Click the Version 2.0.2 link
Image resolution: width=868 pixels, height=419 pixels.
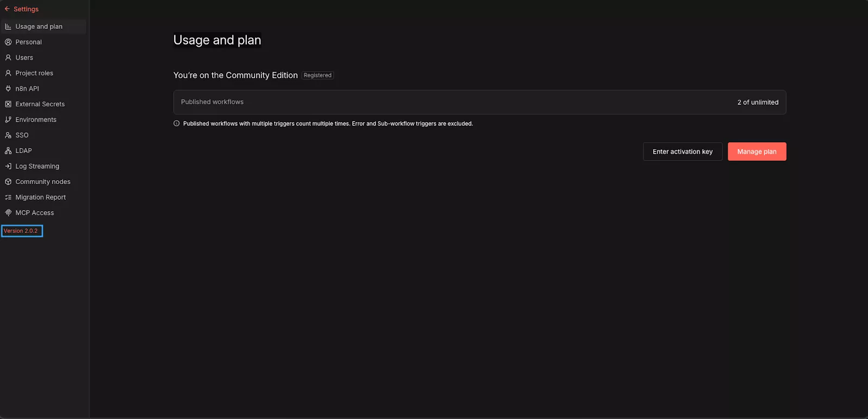point(21,231)
